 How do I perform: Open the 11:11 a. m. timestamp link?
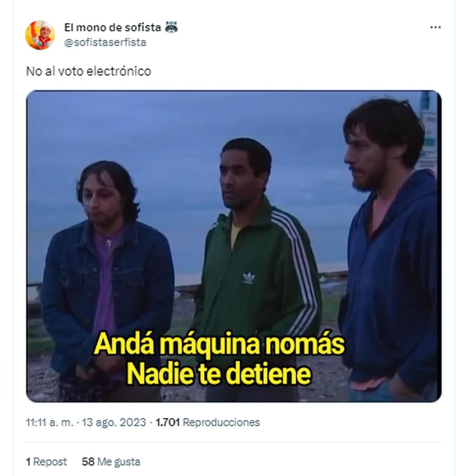pos(50,422)
